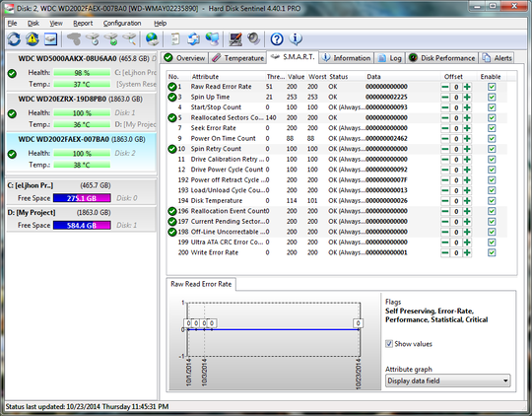Decrease offset for Drive Power Cycle Count

tap(445, 170)
